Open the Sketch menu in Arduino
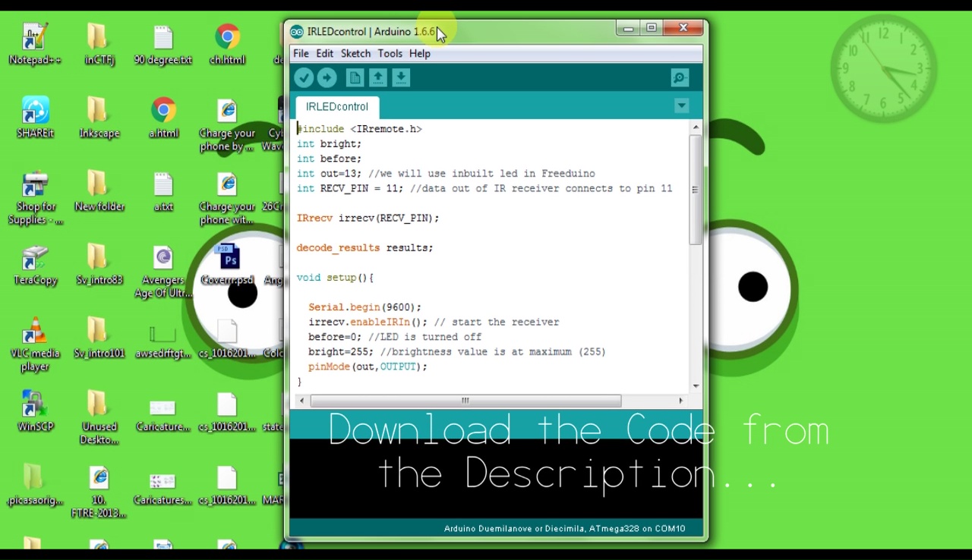 click(x=355, y=54)
